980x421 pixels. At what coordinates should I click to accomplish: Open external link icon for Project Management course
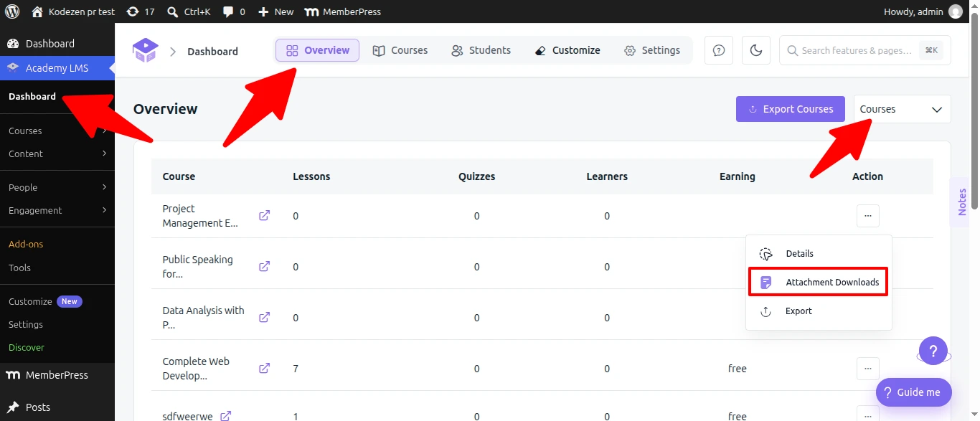[x=264, y=215]
